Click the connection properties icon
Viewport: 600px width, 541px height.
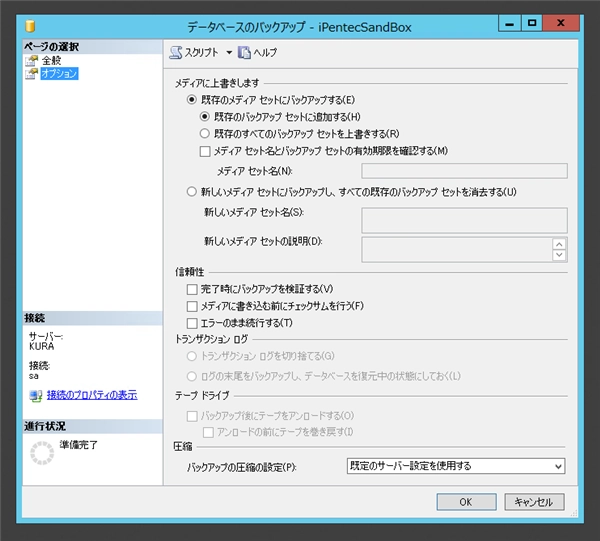tap(36, 396)
